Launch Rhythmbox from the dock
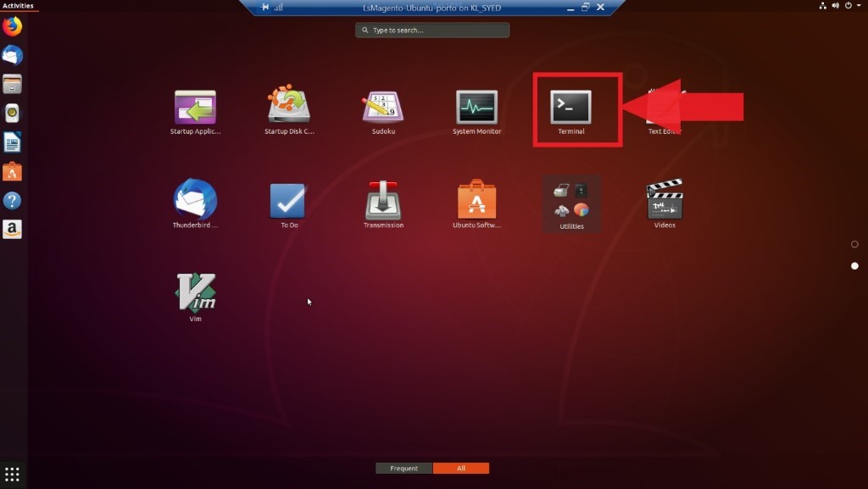868x489 pixels. point(12,114)
